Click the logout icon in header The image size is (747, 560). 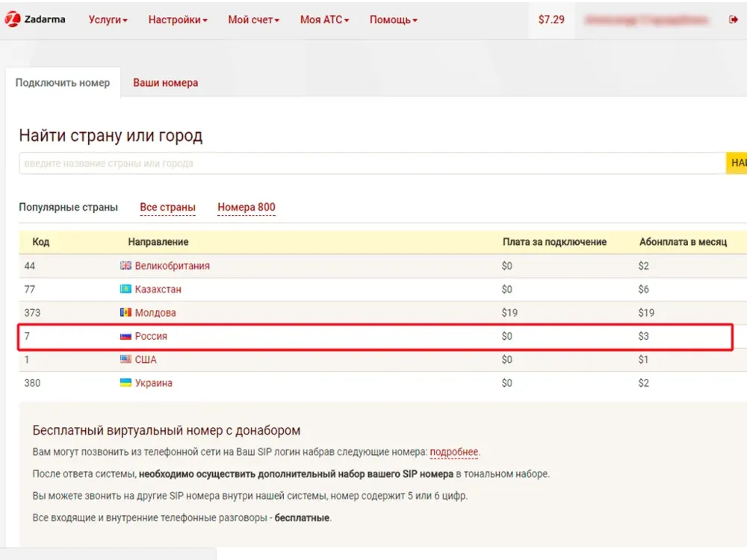click(734, 19)
